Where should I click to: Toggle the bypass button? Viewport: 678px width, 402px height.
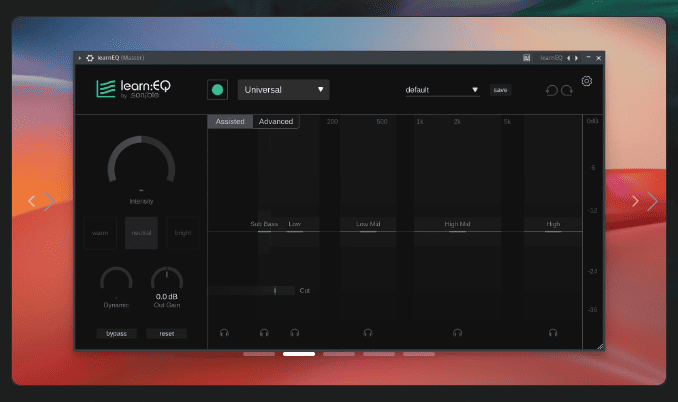tap(116, 334)
